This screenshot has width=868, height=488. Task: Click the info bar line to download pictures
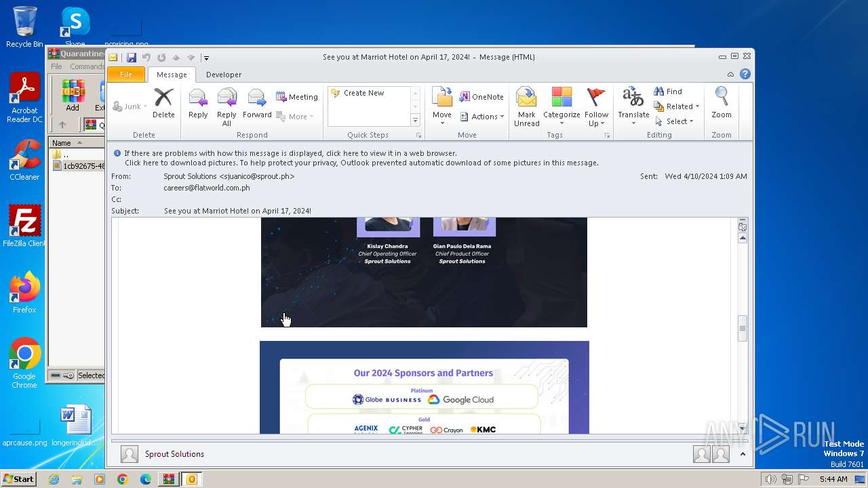(361, 163)
